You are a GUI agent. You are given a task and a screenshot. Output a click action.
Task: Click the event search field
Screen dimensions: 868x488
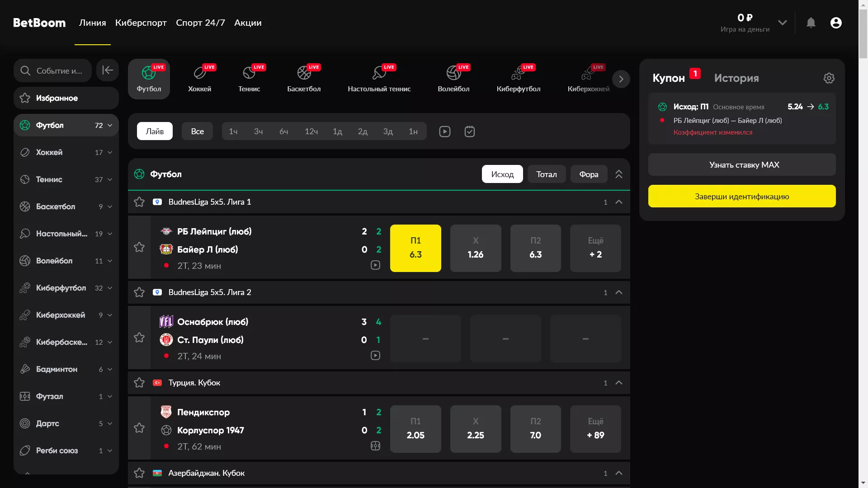(53, 71)
